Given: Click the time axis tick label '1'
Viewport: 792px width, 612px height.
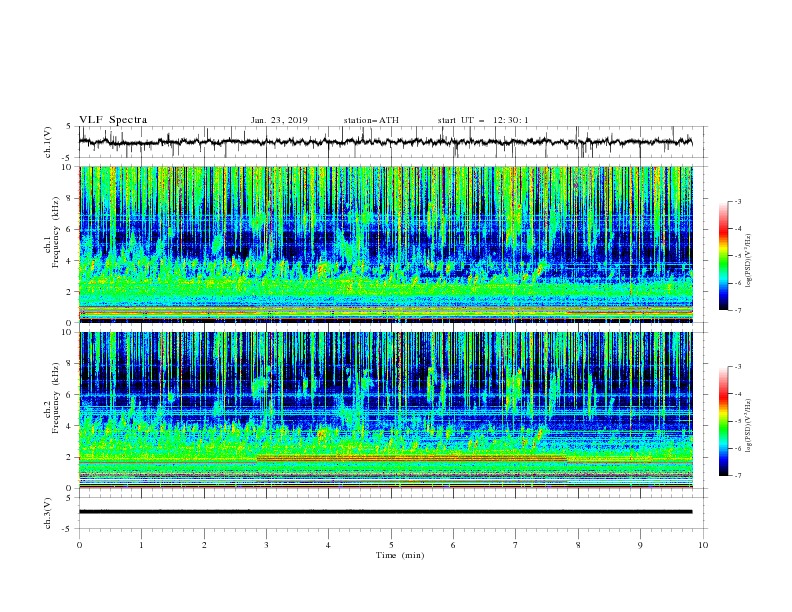Looking at the screenshot, I should pyautogui.click(x=141, y=545).
